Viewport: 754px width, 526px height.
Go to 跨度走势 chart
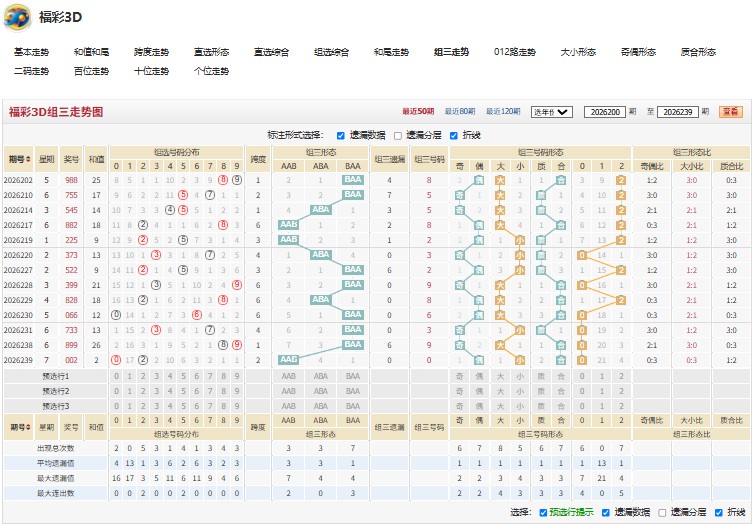151,52
